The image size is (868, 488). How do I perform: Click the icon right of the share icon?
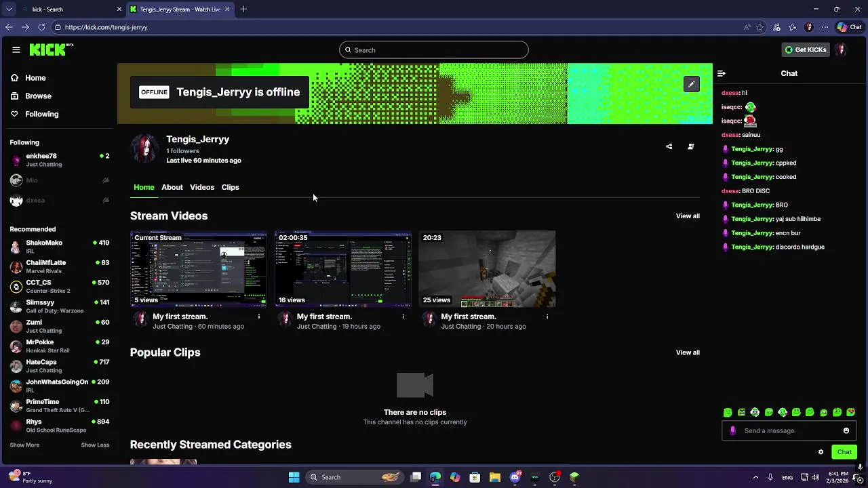[x=691, y=146]
